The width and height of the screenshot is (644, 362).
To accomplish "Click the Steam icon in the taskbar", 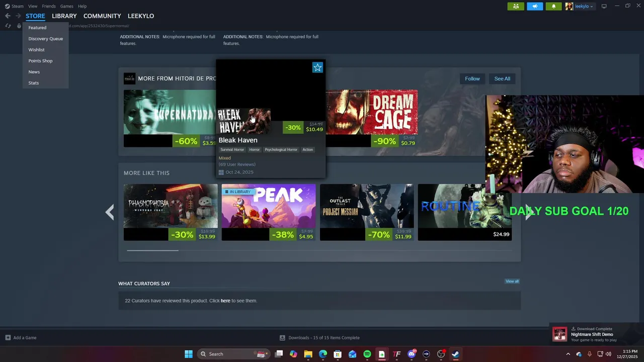I will coord(455,354).
